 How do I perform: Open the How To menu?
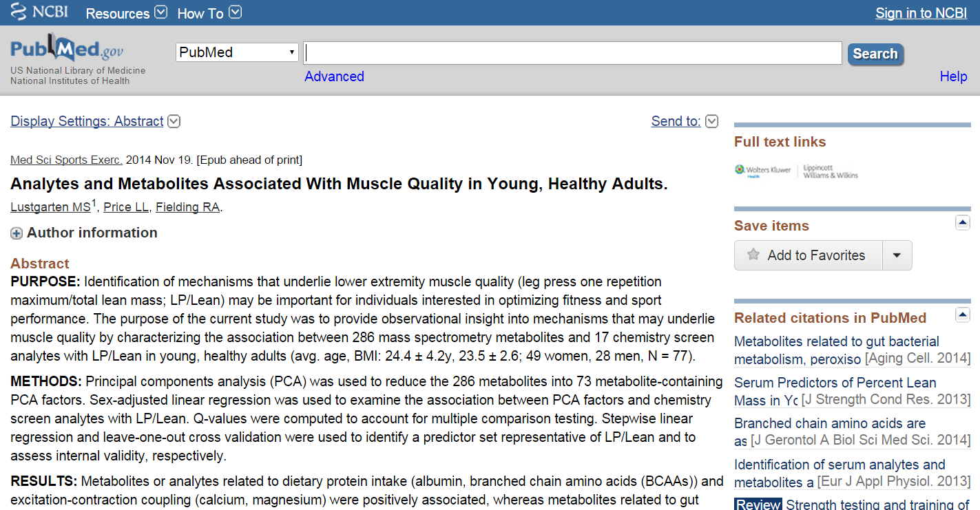(x=209, y=13)
